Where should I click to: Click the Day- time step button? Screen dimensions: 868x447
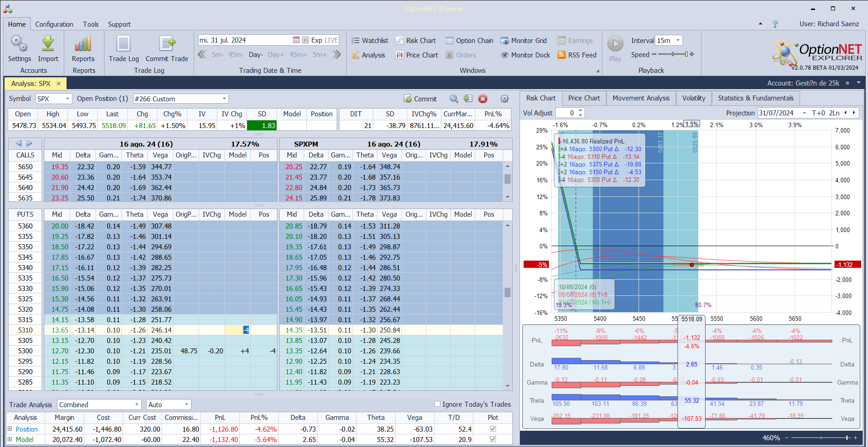point(256,55)
